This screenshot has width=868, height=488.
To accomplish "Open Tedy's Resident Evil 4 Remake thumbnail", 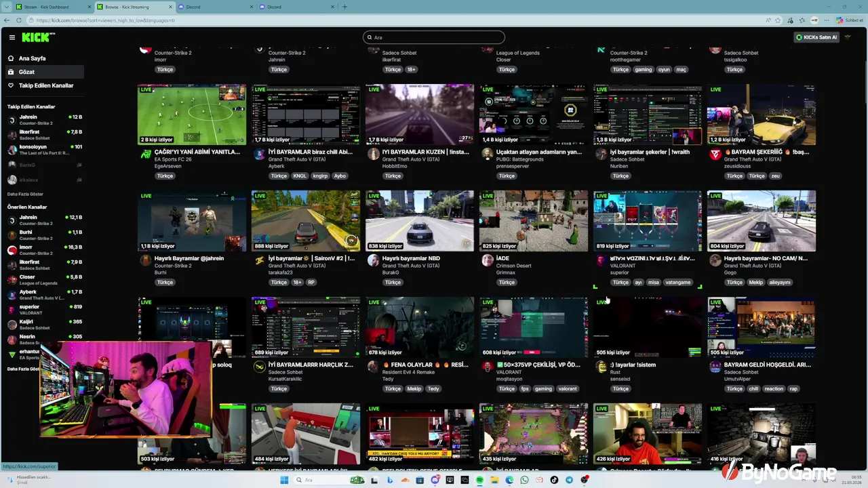I will [x=420, y=327].
